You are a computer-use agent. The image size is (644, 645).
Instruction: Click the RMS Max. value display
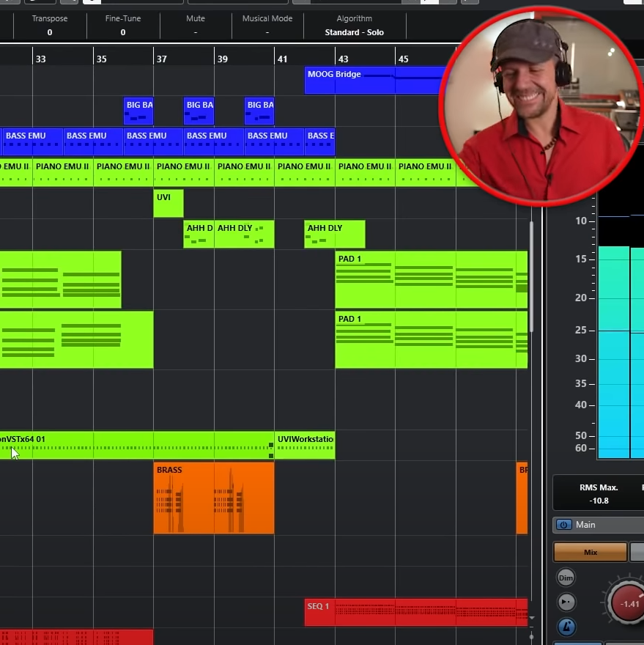click(599, 501)
